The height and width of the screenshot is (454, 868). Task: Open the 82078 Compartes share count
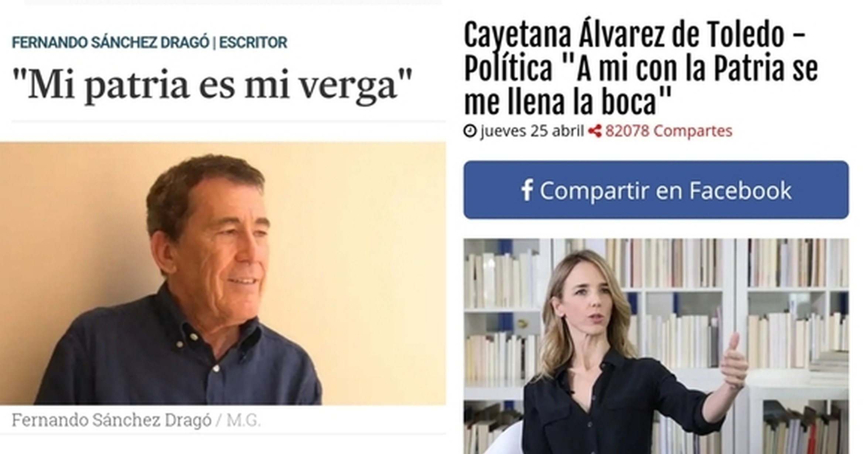tap(669, 131)
